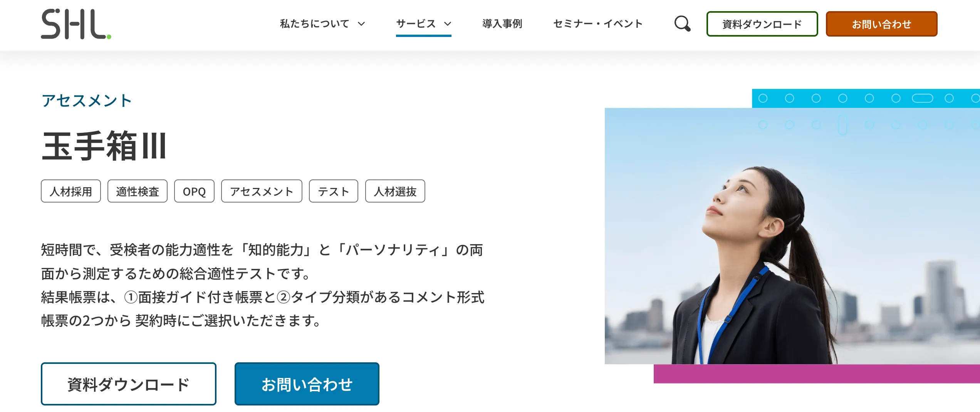
Task: Select the 人材採用 tag
Action: coord(71,191)
